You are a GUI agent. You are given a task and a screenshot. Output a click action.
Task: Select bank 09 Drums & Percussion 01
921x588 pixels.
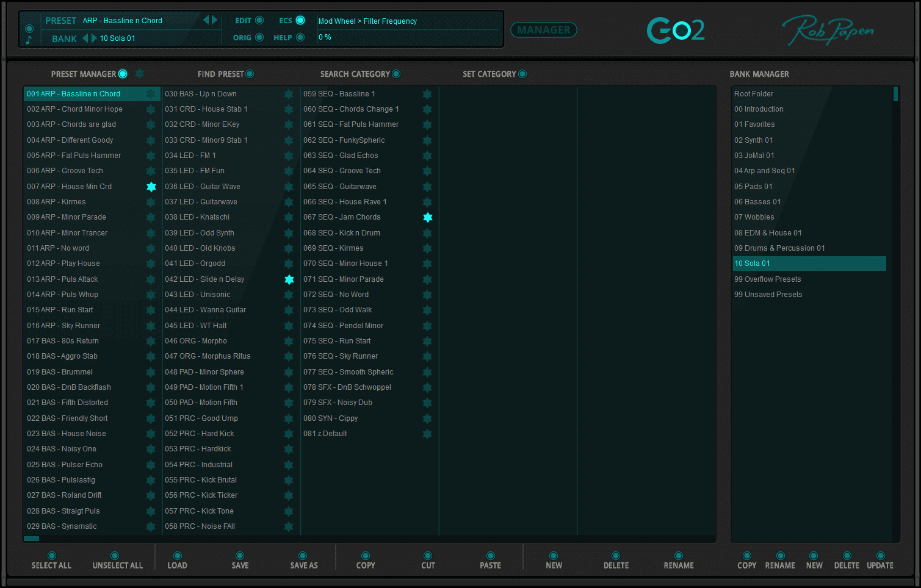point(779,248)
